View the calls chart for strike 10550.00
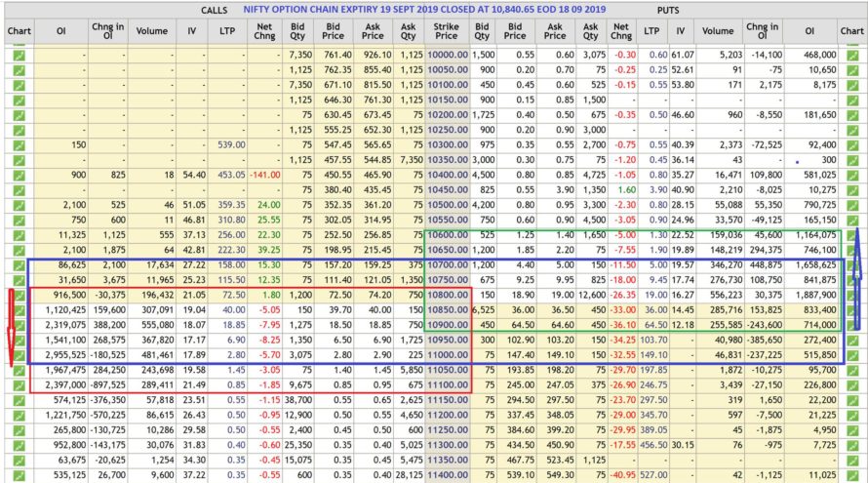This screenshot has height=483, width=868. 19,220
